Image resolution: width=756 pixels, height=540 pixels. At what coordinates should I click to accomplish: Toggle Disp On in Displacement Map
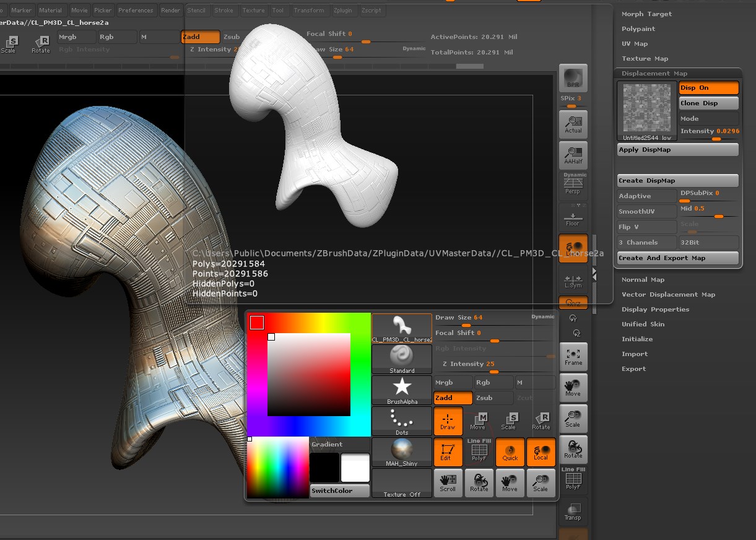[709, 88]
